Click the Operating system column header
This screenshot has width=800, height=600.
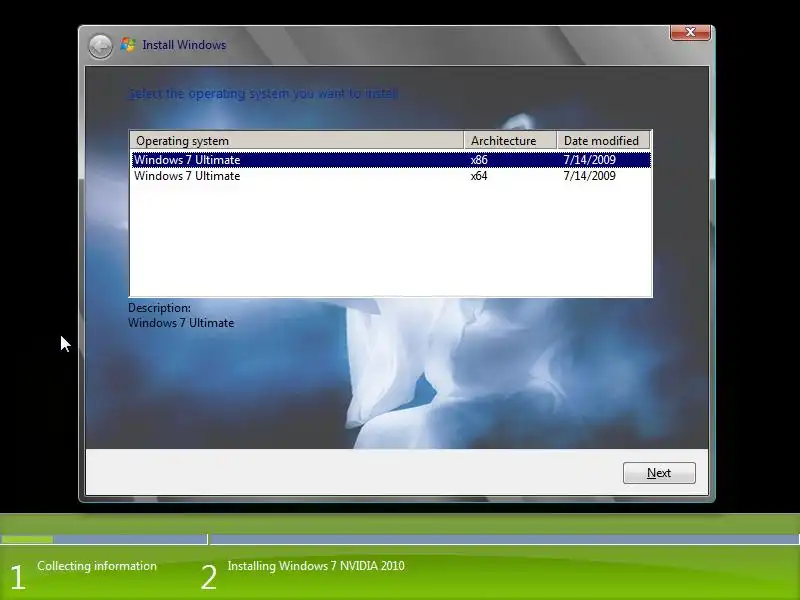(x=297, y=140)
